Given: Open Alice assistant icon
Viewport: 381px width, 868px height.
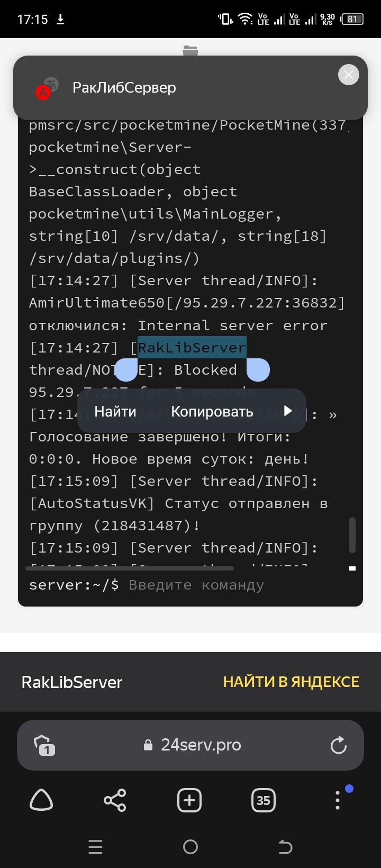Looking at the screenshot, I should tap(41, 800).
